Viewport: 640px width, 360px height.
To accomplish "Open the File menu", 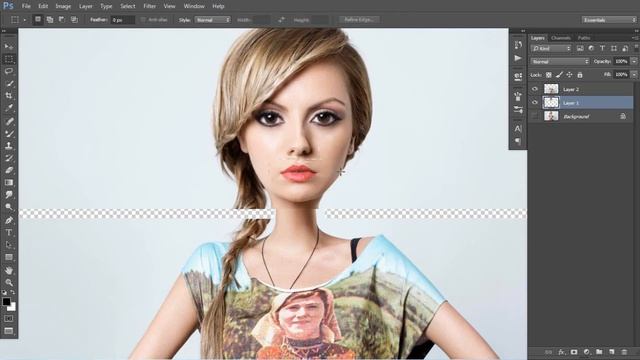I will pyautogui.click(x=26, y=6).
